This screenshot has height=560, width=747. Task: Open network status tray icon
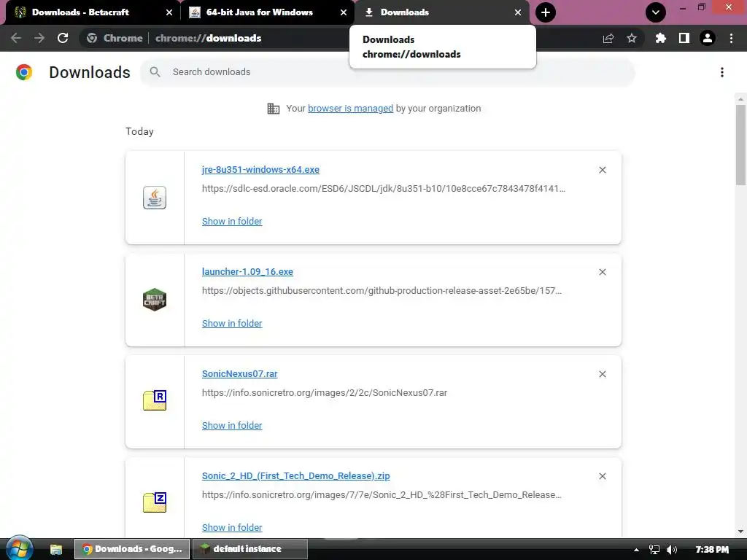click(654, 550)
